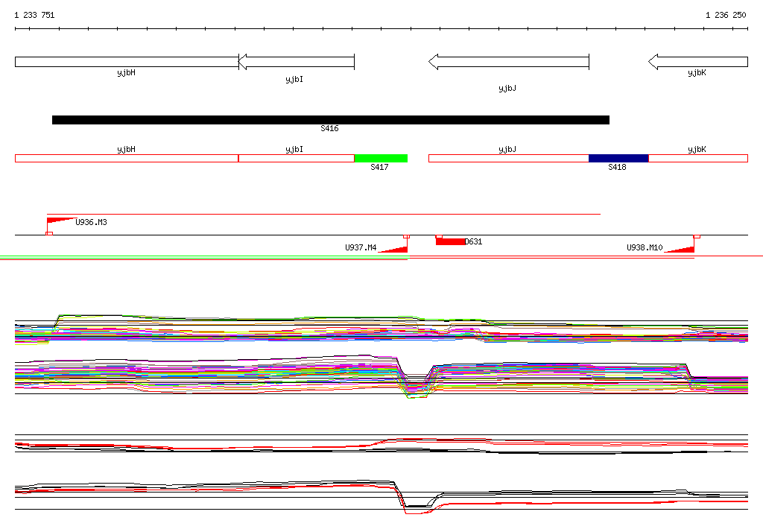
Task: Click the end coordinate label 1 236 250
Action: pos(726,15)
